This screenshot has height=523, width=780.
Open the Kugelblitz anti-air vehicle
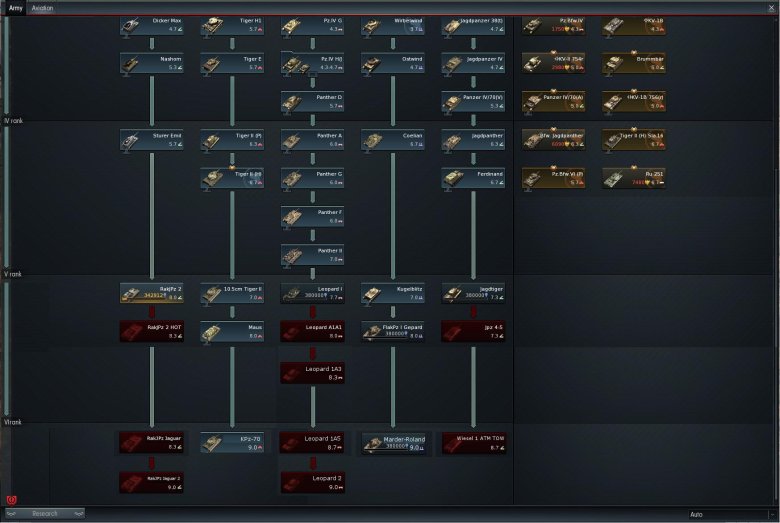coord(392,292)
